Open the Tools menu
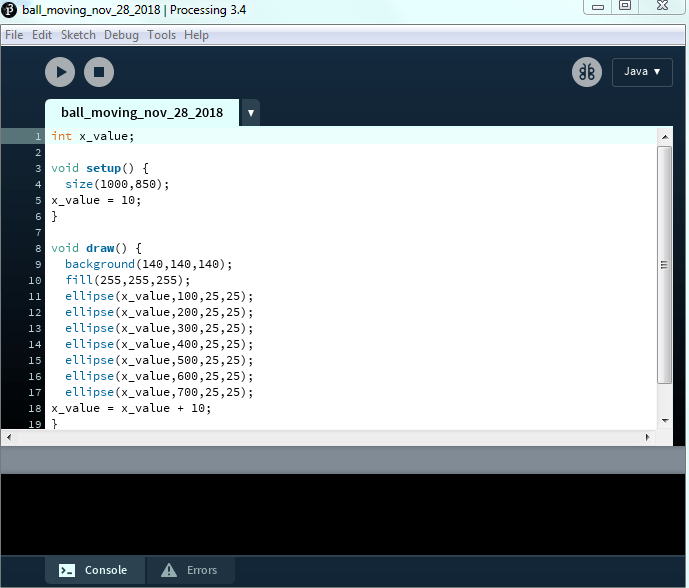 point(161,35)
